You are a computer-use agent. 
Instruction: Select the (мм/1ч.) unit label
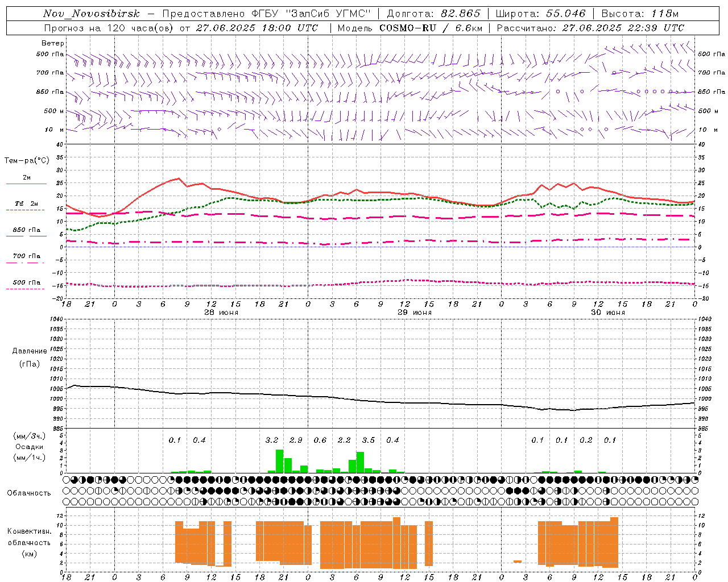point(29,458)
